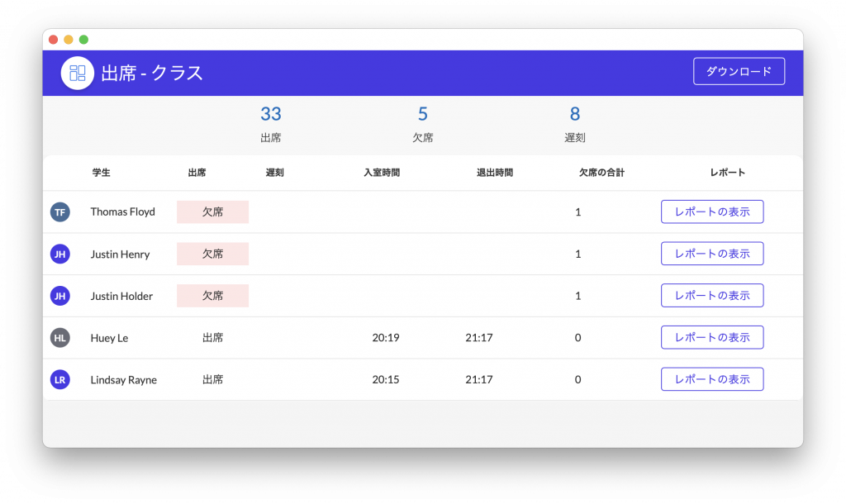Click the 33 出席 summary count
This screenshot has width=846, height=504.
271,124
